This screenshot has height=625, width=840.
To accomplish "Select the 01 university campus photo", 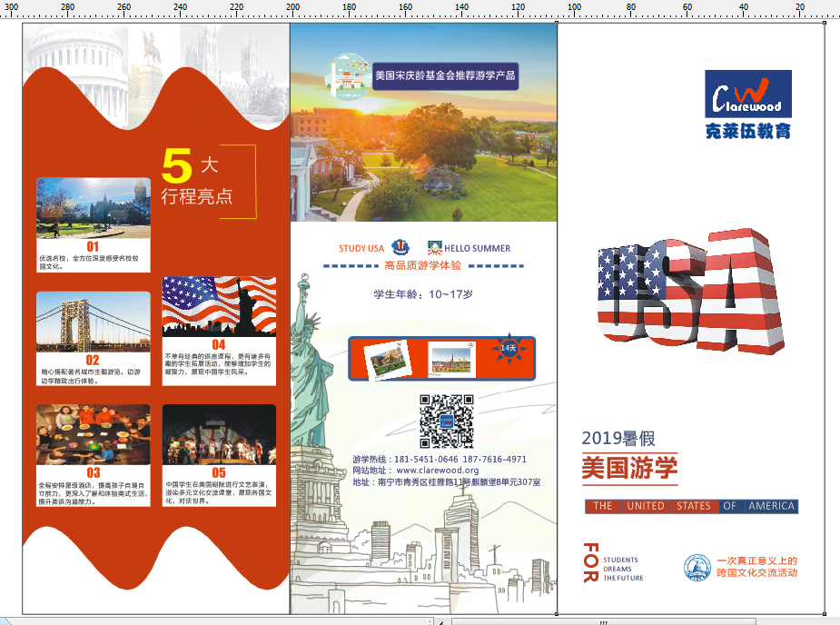I will click(x=94, y=208).
